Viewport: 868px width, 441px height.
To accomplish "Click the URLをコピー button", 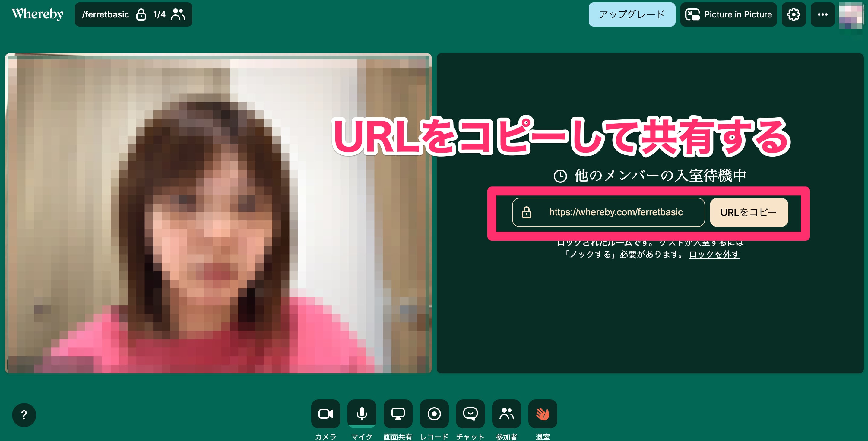I will [x=749, y=212].
